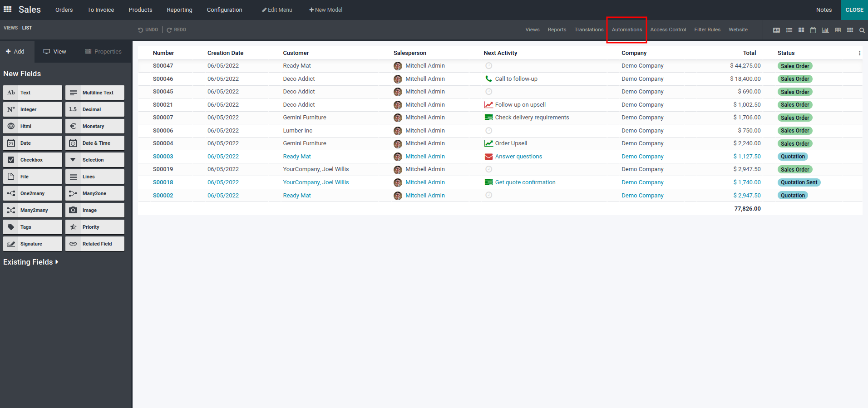The height and width of the screenshot is (408, 868).
Task: Add a Related Field
Action: 95,244
